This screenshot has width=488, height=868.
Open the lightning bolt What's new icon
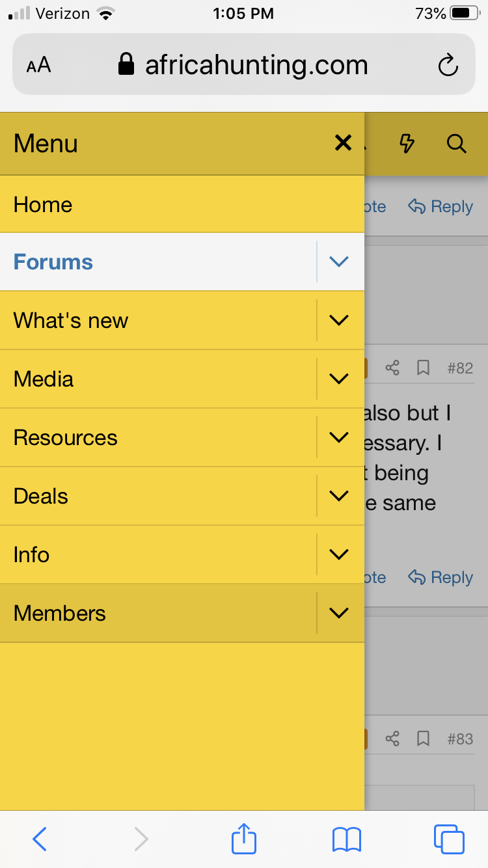pos(407,143)
